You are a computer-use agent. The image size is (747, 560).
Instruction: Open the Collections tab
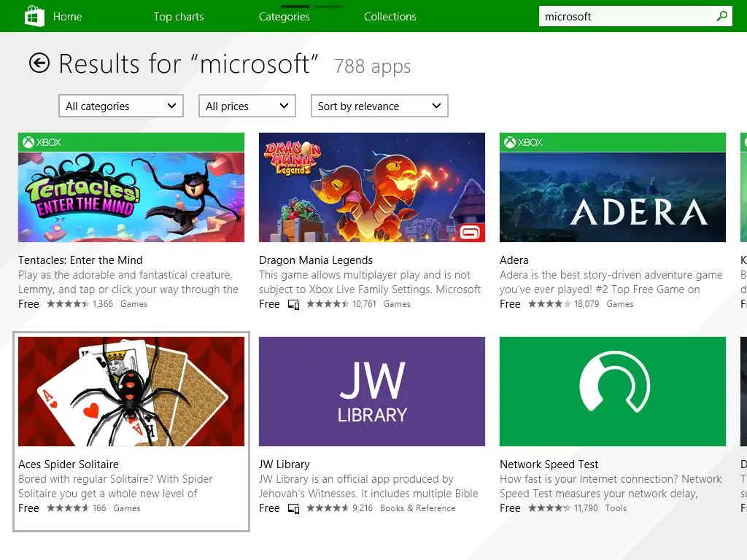click(390, 16)
